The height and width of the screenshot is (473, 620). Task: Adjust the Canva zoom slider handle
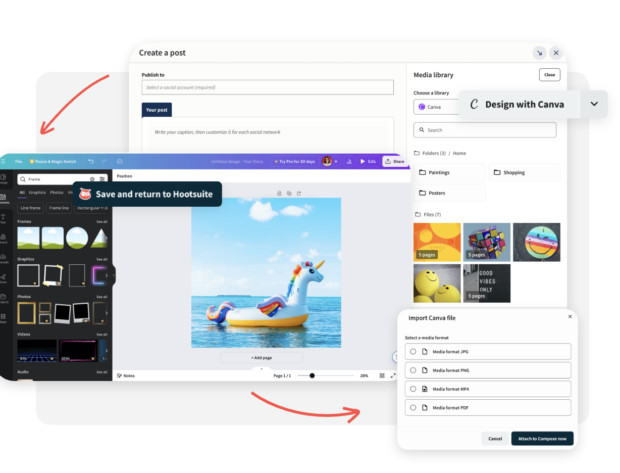(x=312, y=375)
